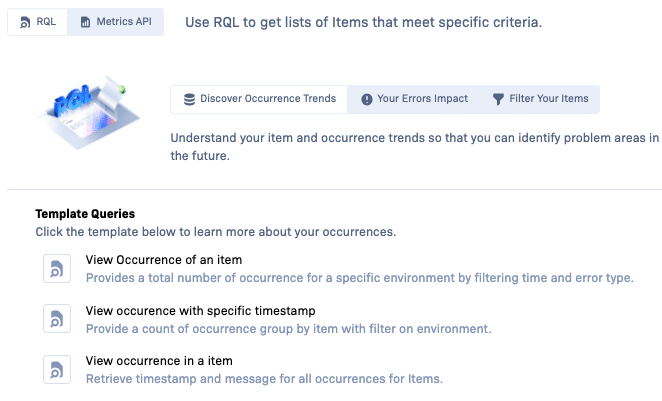Click the funnel icon beside Filter Your Items

coord(498,99)
